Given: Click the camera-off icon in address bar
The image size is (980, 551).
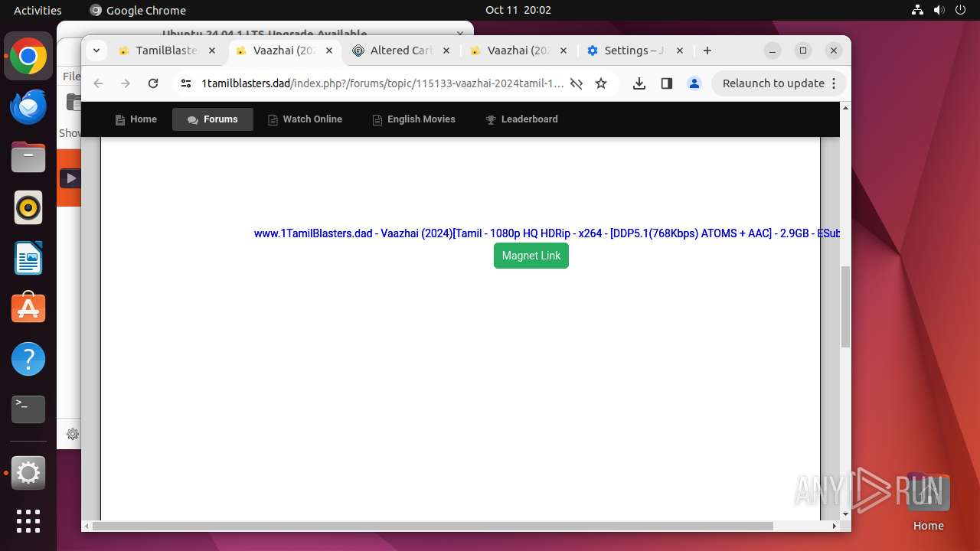Looking at the screenshot, I should 577,83.
